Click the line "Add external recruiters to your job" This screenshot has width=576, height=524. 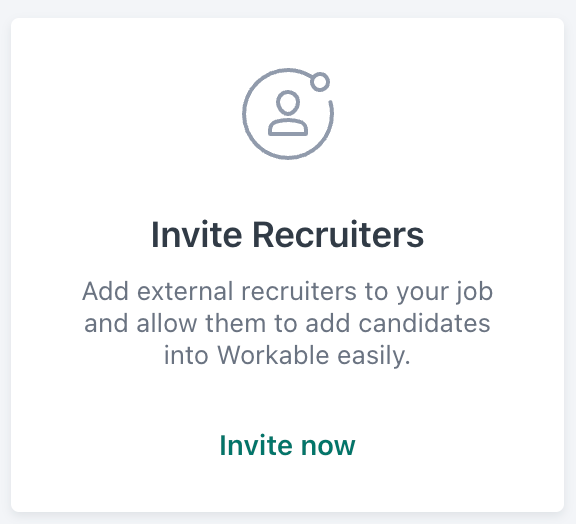tap(287, 292)
